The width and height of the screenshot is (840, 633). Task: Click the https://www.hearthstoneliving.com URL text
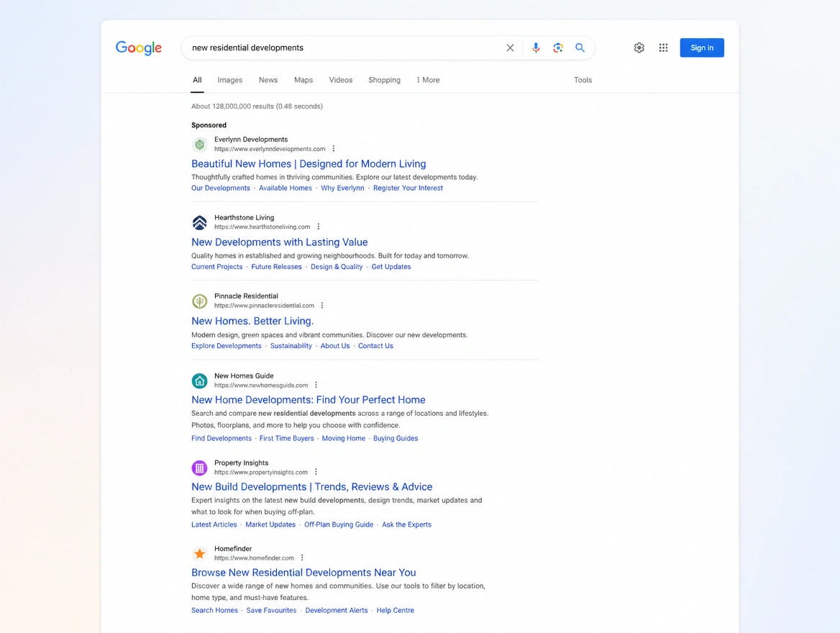pos(262,227)
